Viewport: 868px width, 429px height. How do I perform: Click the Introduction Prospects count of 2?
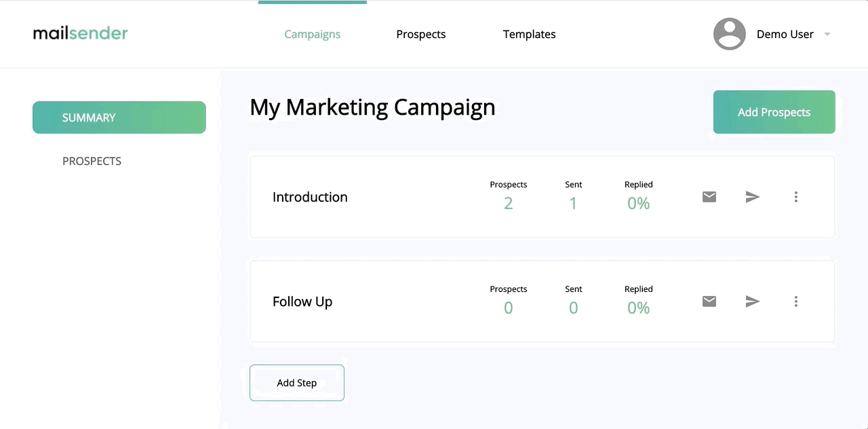coord(509,203)
